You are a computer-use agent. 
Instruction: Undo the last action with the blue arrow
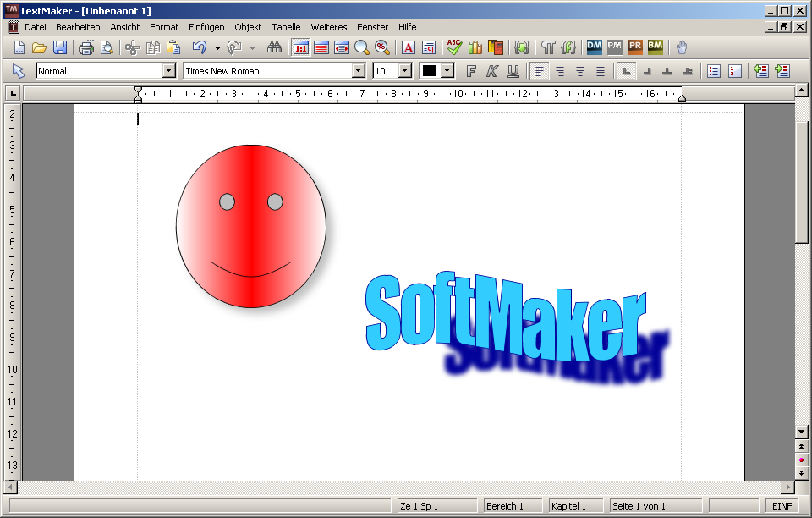[200, 47]
